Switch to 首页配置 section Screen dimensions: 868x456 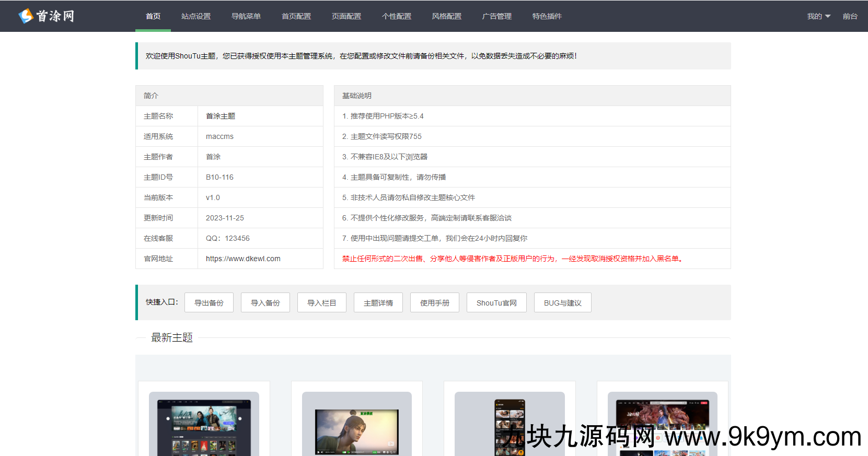(x=296, y=16)
